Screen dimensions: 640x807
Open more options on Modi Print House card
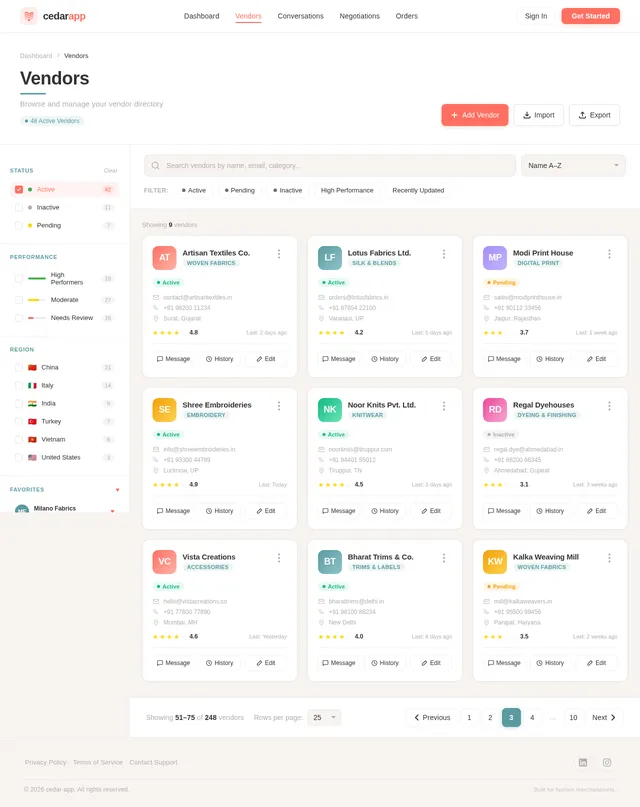coord(609,254)
